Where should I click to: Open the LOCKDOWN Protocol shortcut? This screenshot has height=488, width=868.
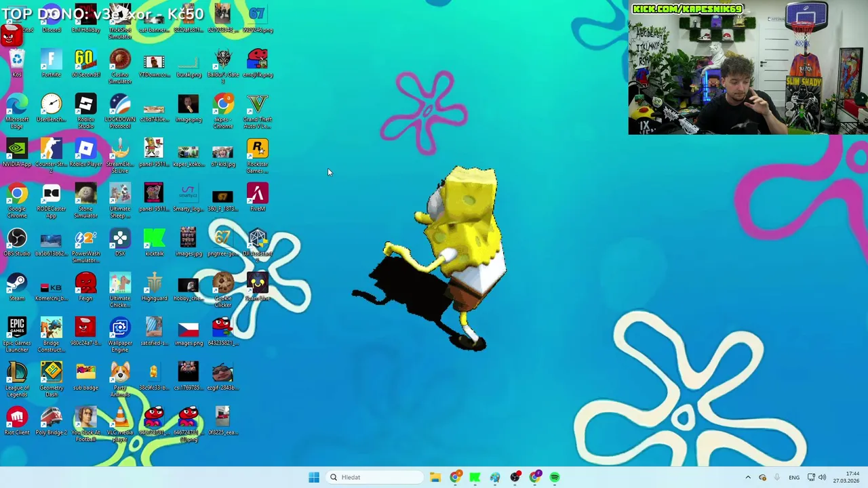coord(120,112)
